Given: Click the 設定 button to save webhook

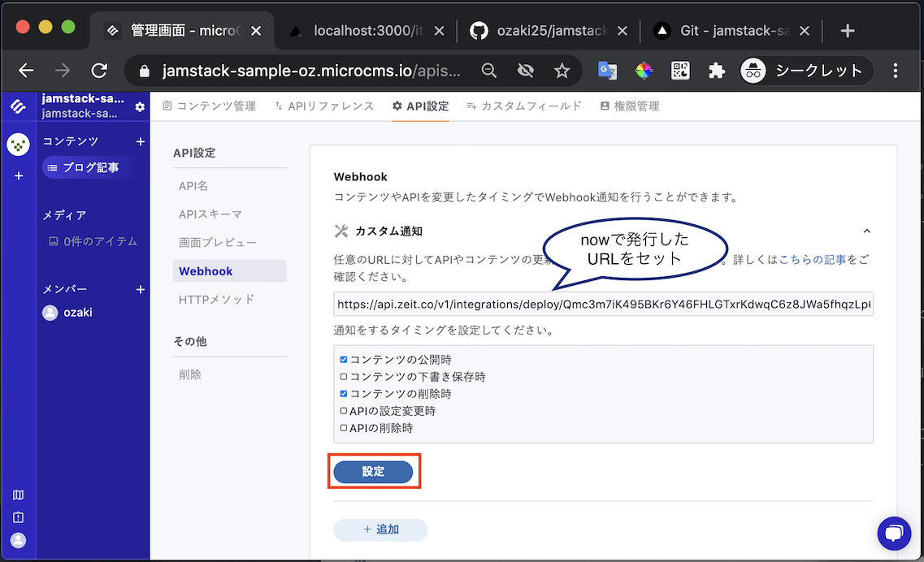Looking at the screenshot, I should coord(373,471).
